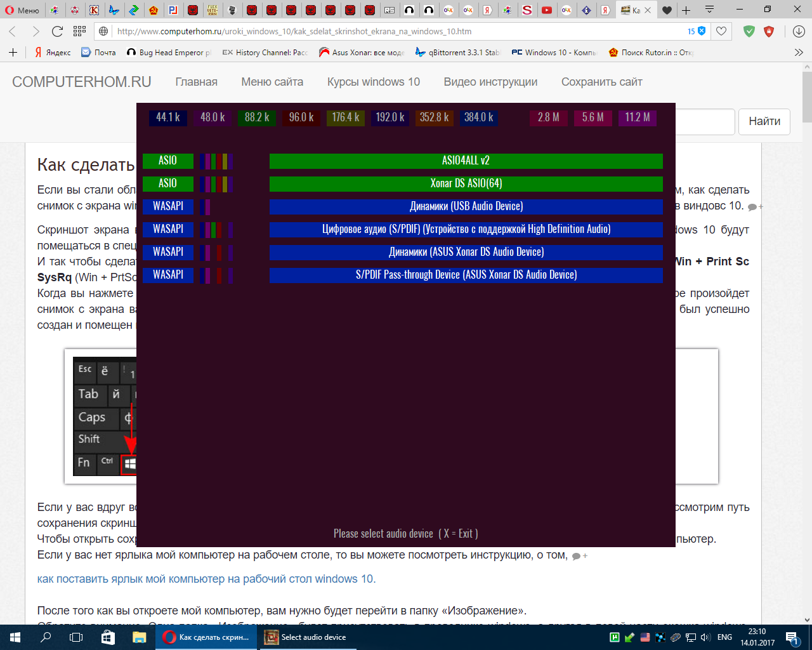Open the Speed Dial grid

pyautogui.click(x=79, y=31)
